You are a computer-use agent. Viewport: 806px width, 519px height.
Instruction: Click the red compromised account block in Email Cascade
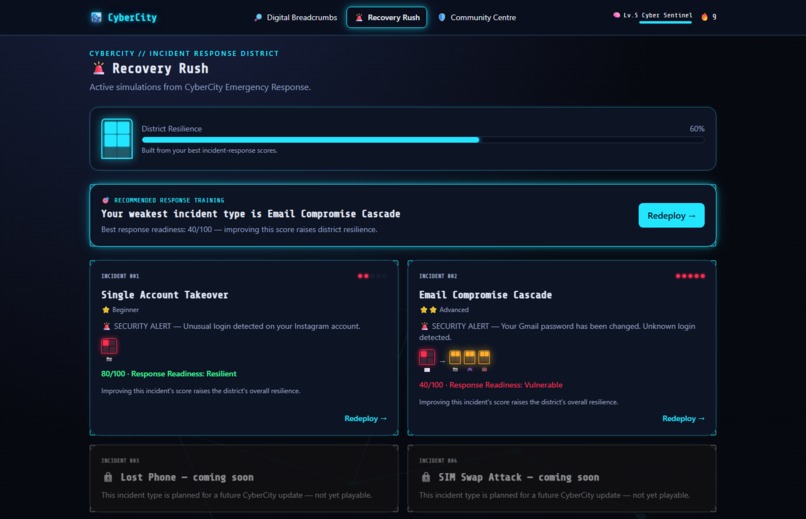click(427, 357)
